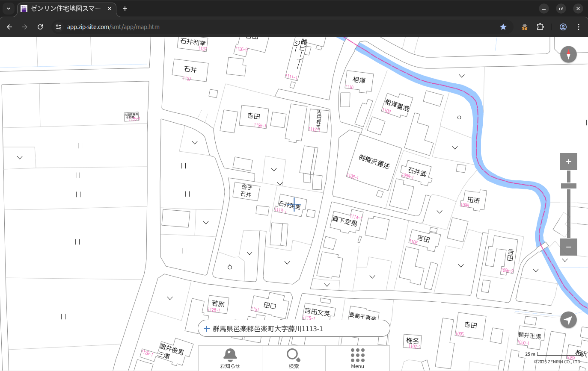View site information in address bar

tap(59, 27)
